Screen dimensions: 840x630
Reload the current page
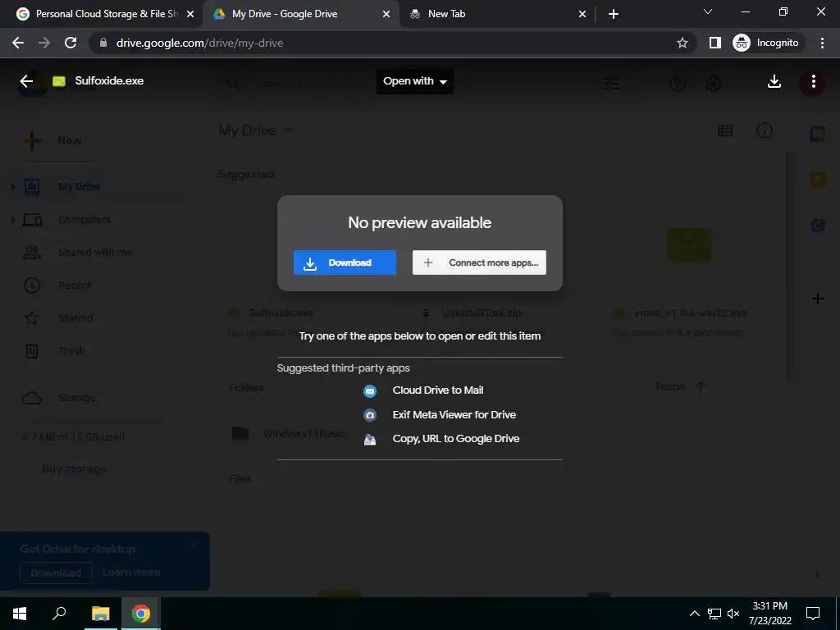(x=71, y=43)
